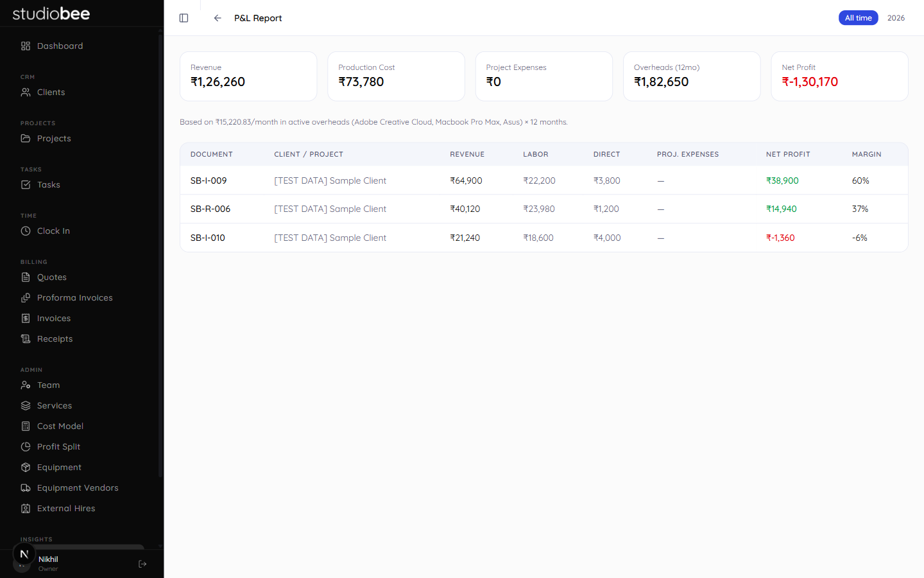The width and height of the screenshot is (924, 578).
Task: Open document SB-R-006
Action: point(210,209)
